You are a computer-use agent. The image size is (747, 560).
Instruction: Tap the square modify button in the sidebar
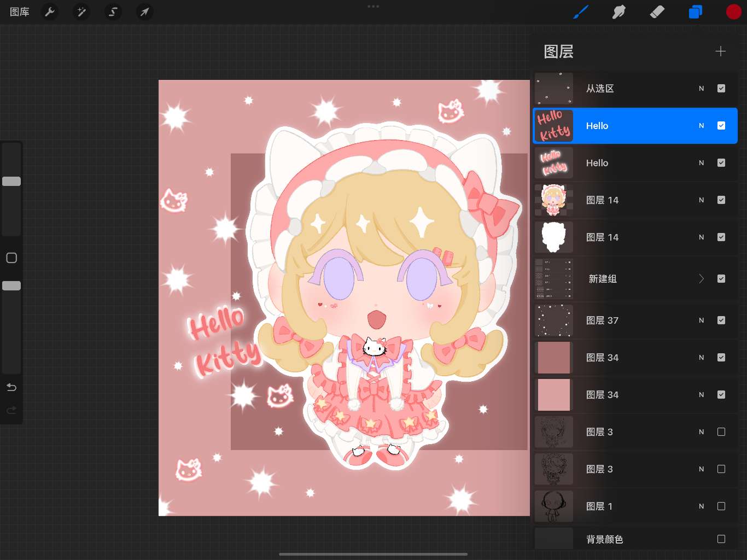click(x=11, y=258)
